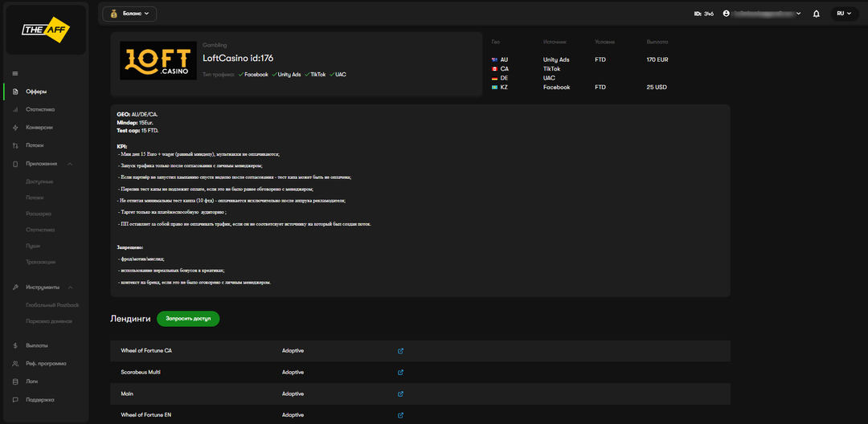Click the Выплаты dollar icon in sidebar

(16, 345)
